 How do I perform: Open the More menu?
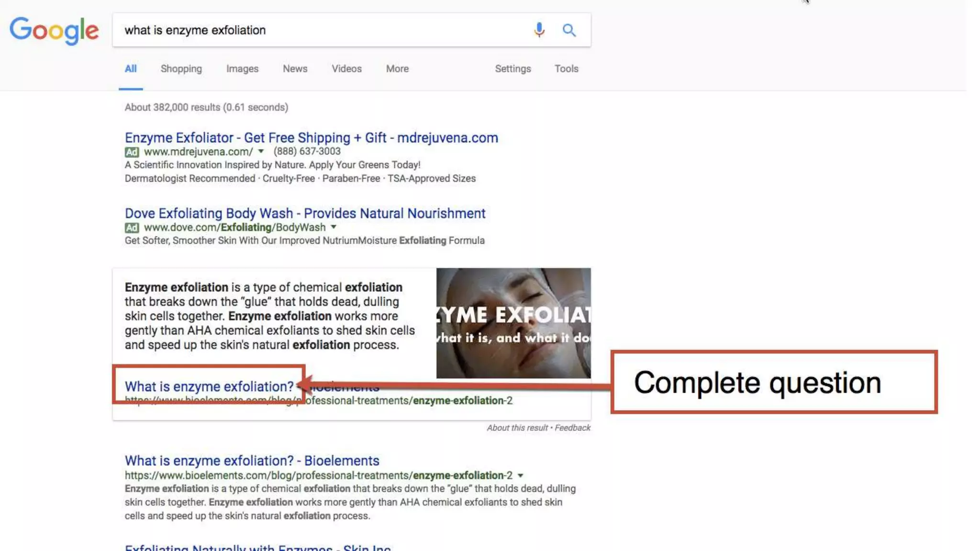click(397, 69)
